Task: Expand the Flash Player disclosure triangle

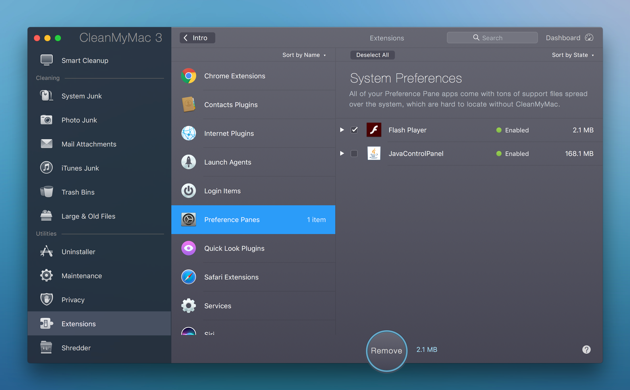Action: (342, 130)
